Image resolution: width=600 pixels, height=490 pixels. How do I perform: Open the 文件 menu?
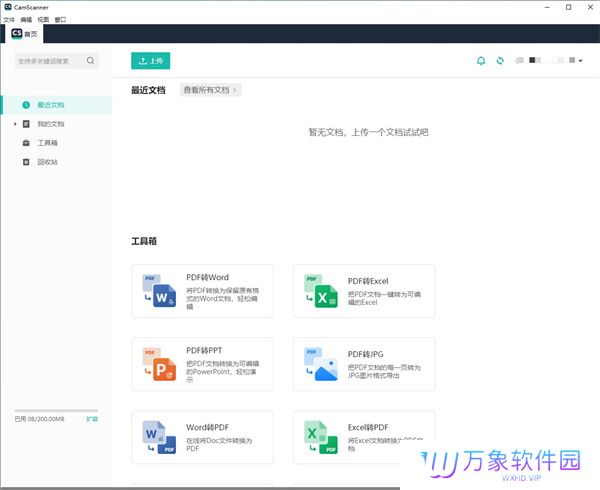pos(9,20)
